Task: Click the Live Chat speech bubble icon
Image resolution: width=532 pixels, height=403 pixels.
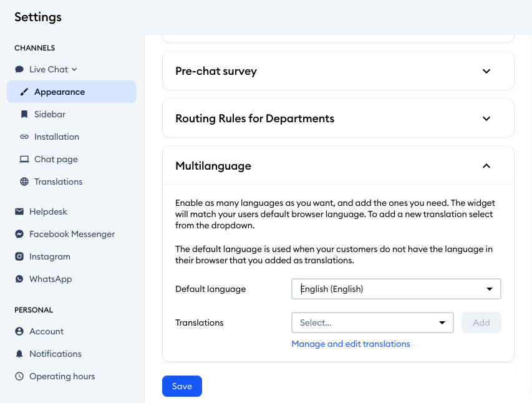Action: tap(19, 69)
